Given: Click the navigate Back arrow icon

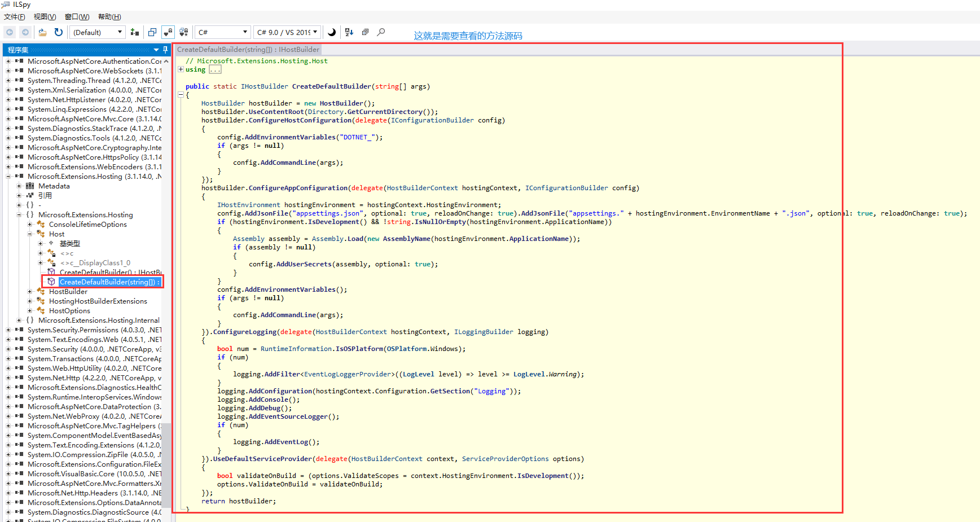Looking at the screenshot, I should click(10, 32).
